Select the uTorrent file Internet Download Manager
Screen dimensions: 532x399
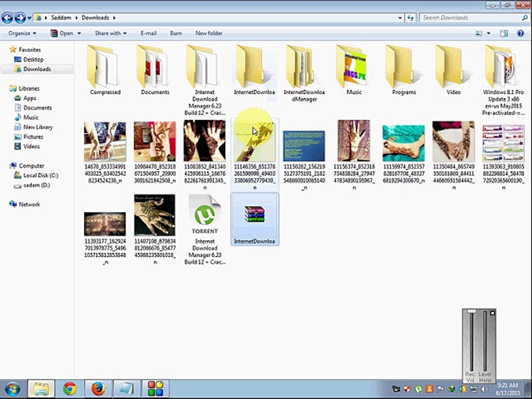coord(205,229)
